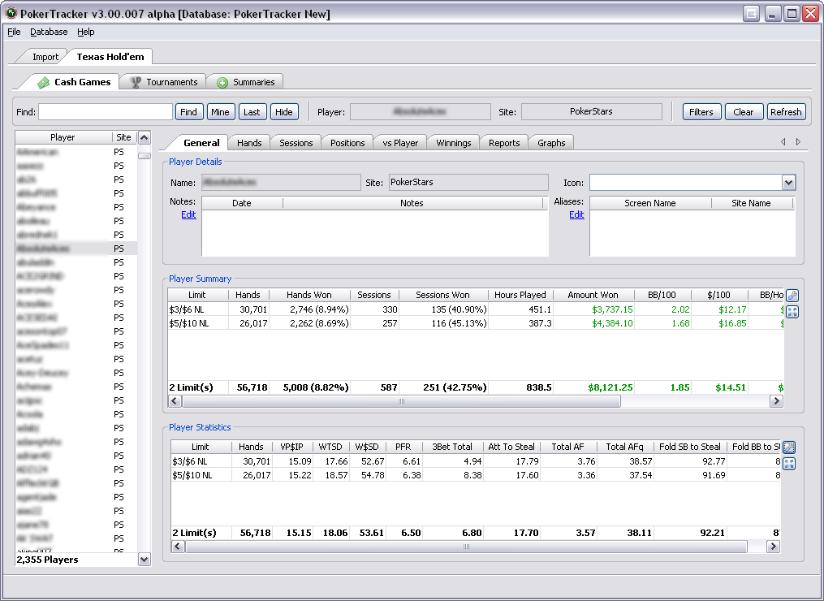The image size is (826, 602).
Task: Sort Player Summary by Hours Played column
Action: 520,295
